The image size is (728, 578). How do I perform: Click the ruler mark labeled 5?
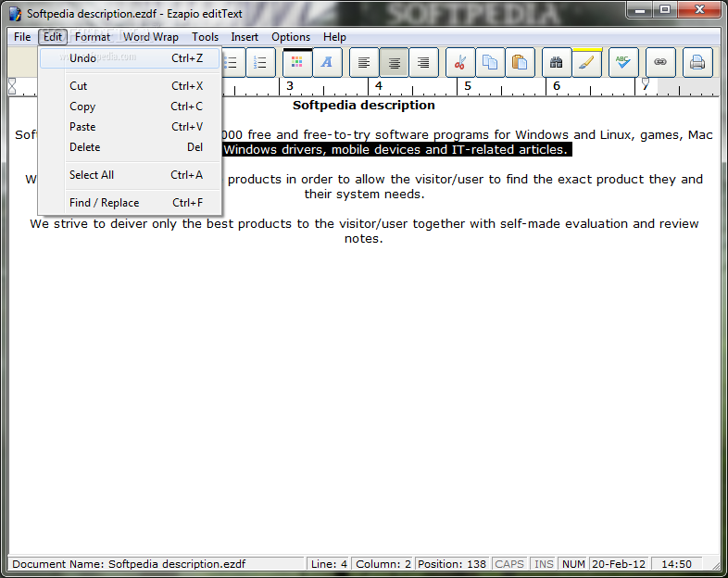coord(468,86)
